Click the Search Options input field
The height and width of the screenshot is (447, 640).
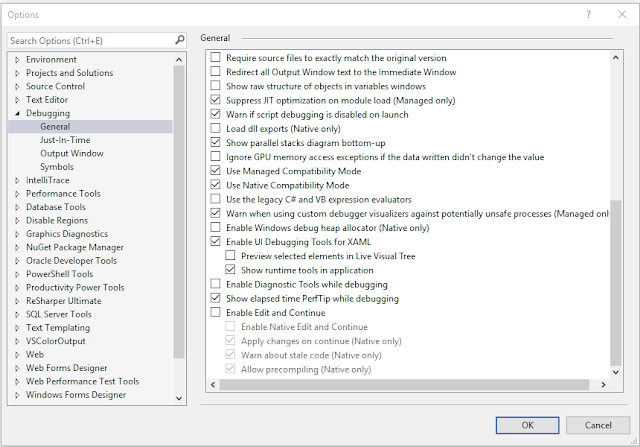point(88,40)
